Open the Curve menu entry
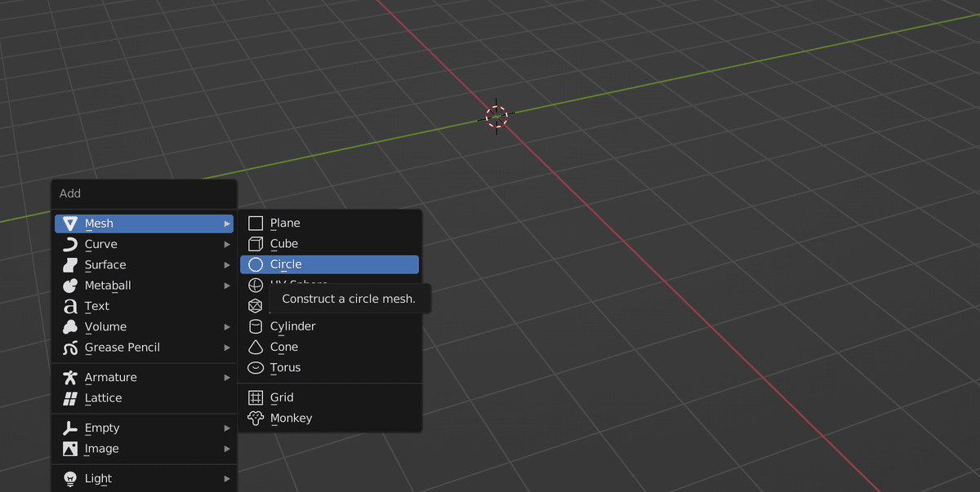 (145, 244)
